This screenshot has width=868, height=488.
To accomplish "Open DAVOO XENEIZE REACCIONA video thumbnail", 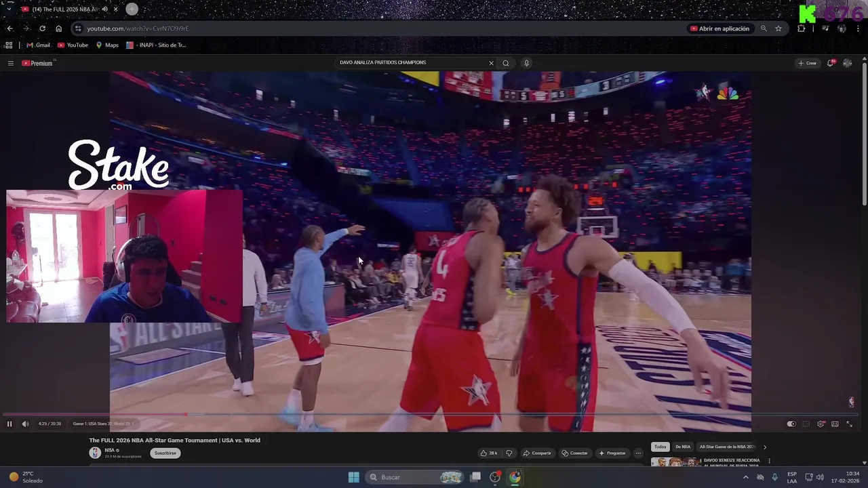I will coord(676,462).
